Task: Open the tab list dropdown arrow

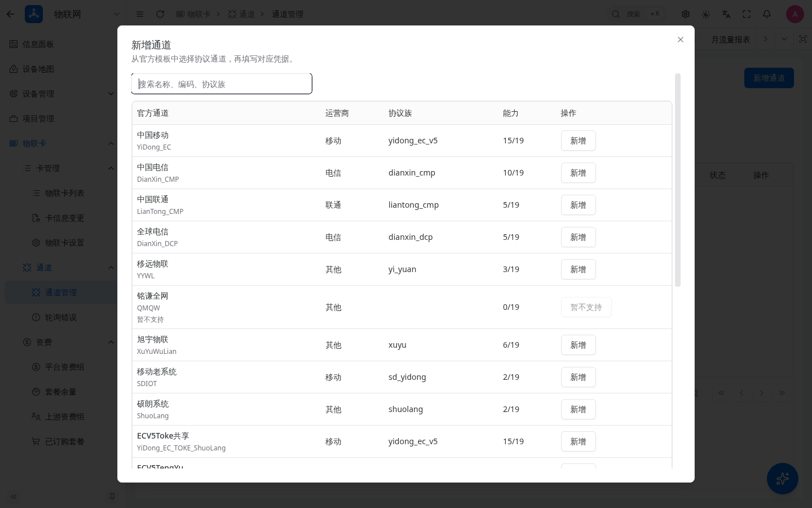Action: [784, 39]
